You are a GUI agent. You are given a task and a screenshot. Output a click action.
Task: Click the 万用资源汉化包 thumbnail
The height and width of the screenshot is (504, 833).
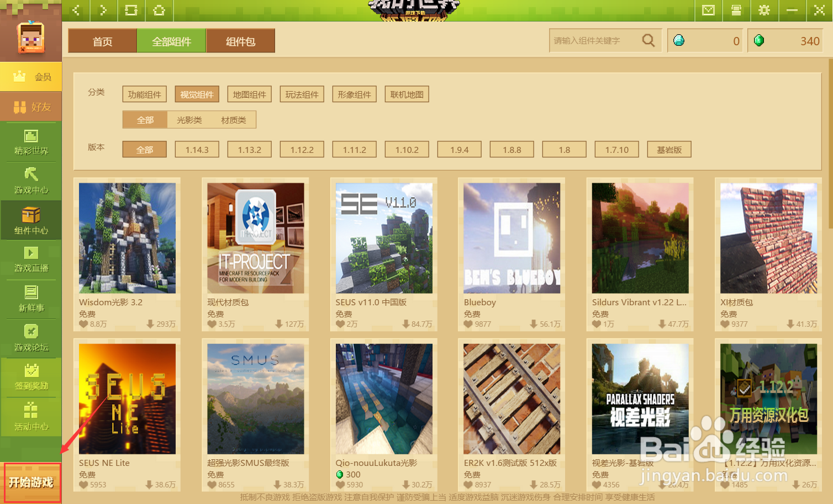coord(769,399)
